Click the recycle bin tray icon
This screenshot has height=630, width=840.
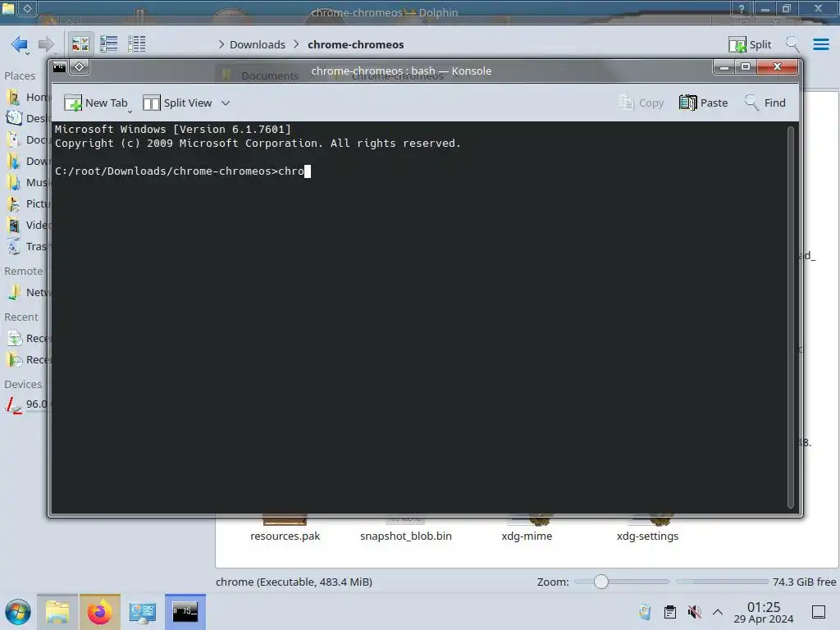click(x=645, y=612)
